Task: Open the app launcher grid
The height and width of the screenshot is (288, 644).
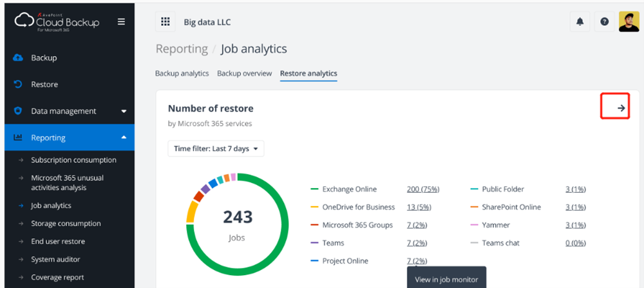Action: pos(165,22)
